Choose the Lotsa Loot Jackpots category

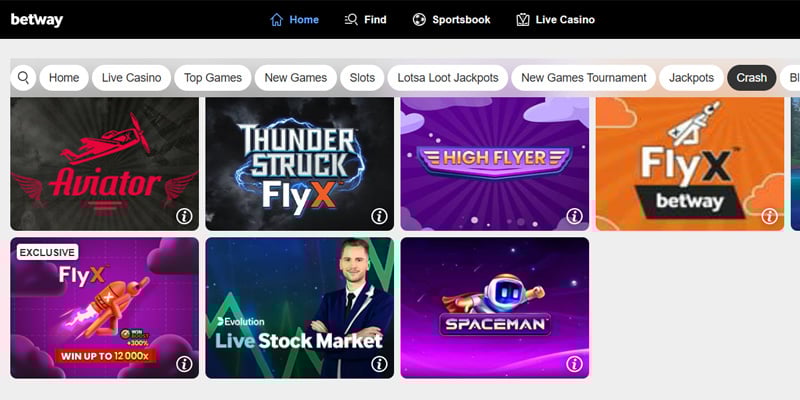[x=448, y=78]
